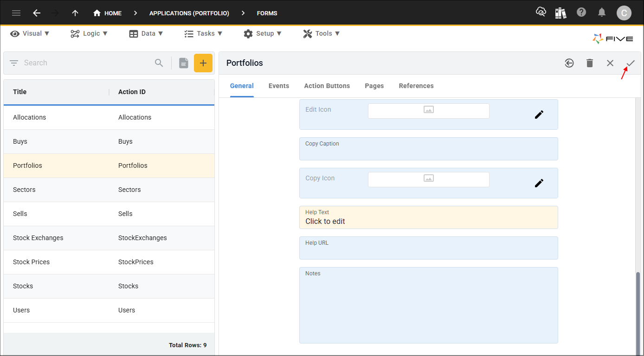Viewport: 644px width, 356px height.
Task: Click the Help Text field
Action: (428, 218)
